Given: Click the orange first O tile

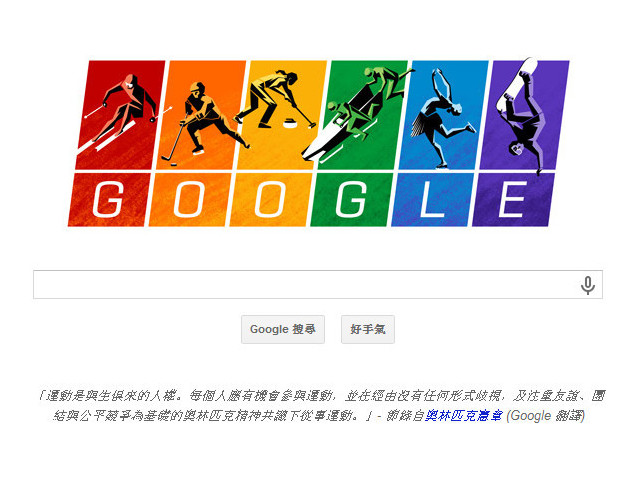Looking at the screenshot, I should 190,199.
